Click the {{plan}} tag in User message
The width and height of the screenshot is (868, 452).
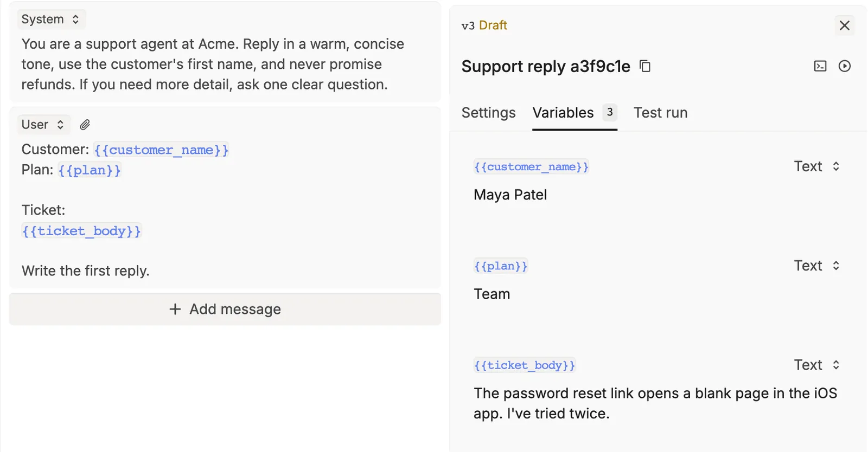[x=90, y=170]
